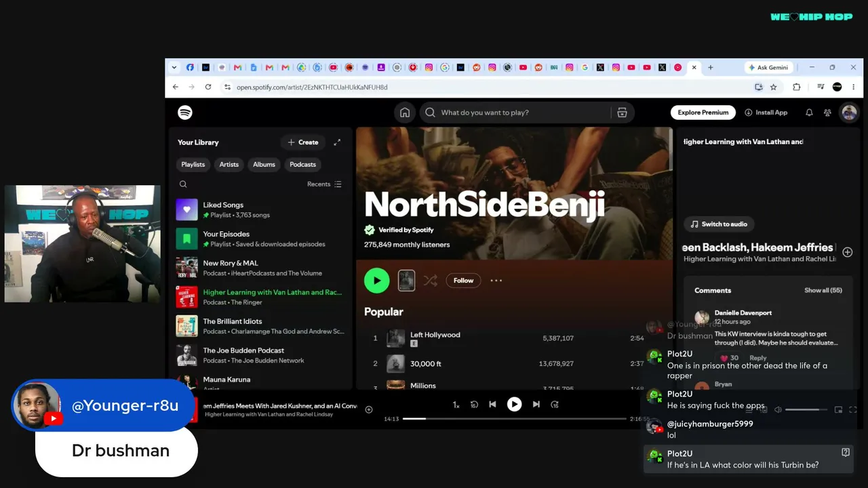Click the 30,000 ft album thumbnail
The height and width of the screenshot is (488, 868).
point(396,364)
